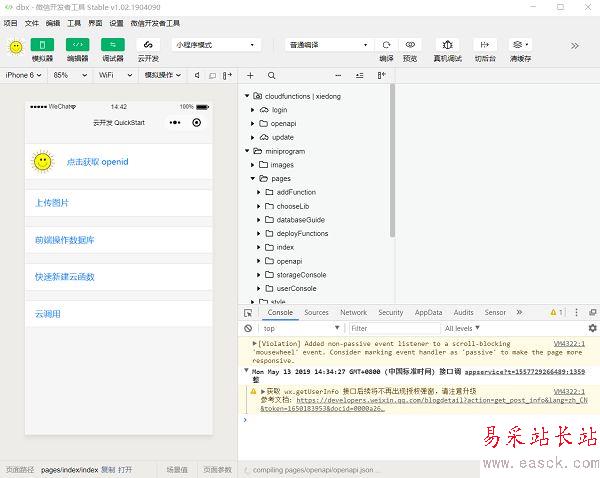Open the 85% zoom dropdown
This screenshot has height=478, width=600.
(70, 75)
